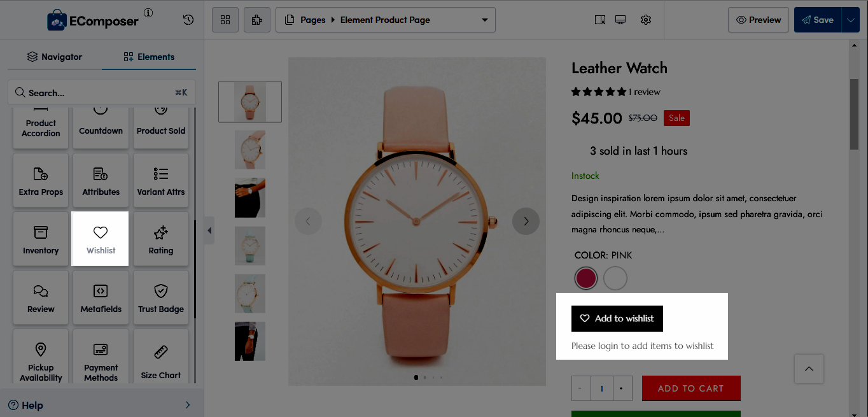Toggle the layout panel view icon

coord(599,20)
